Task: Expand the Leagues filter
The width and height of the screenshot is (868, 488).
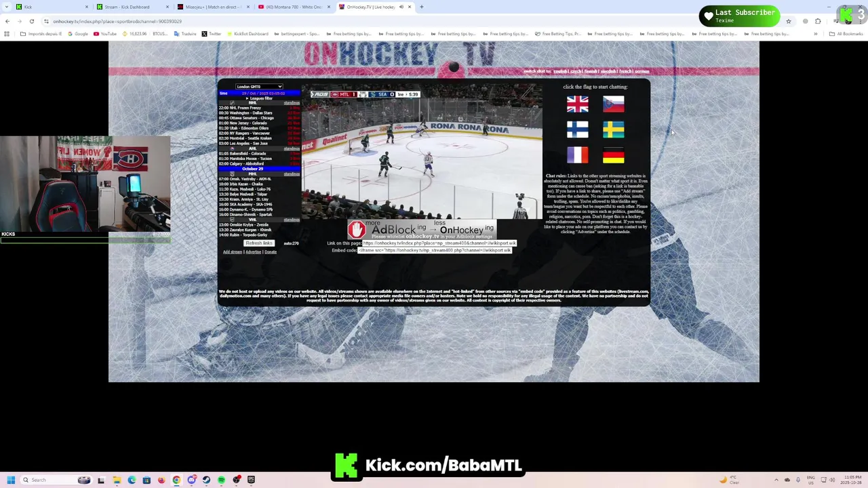Action: (x=259, y=98)
